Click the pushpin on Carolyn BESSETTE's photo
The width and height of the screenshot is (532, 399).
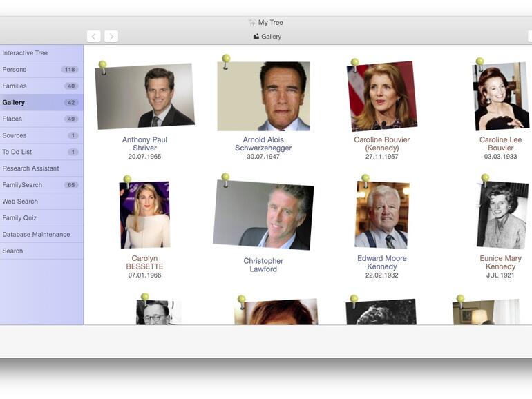(x=128, y=181)
